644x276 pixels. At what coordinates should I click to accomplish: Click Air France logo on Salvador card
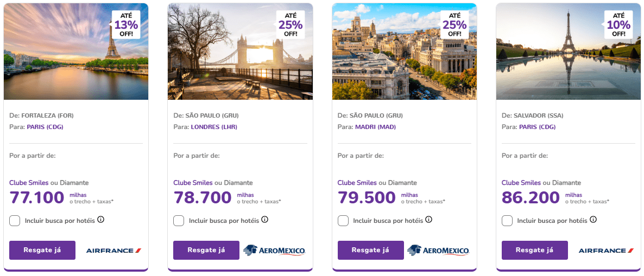(606, 251)
